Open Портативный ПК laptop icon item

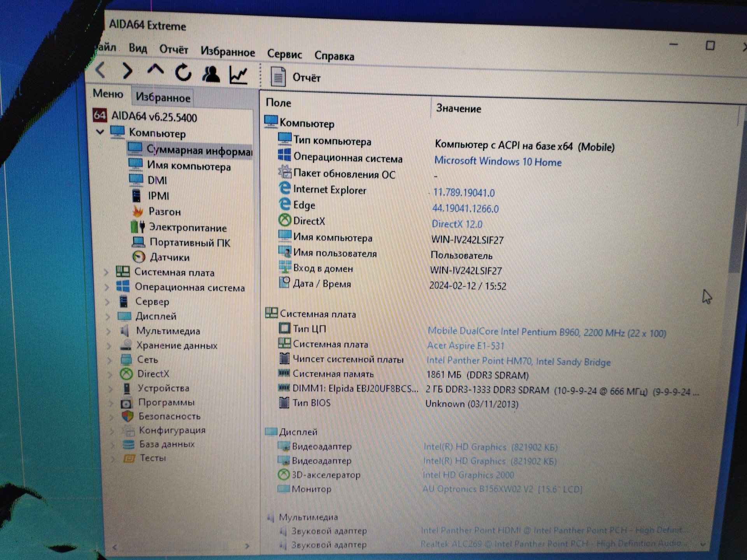click(x=181, y=242)
